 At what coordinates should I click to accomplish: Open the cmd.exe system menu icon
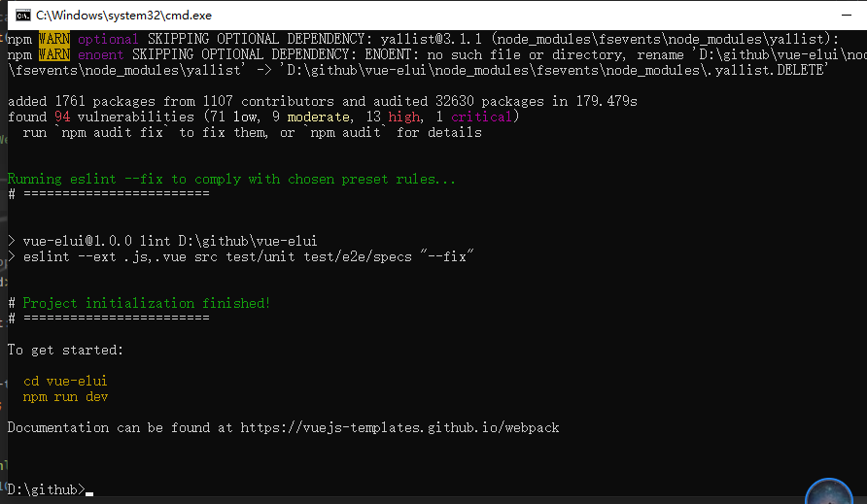click(x=22, y=15)
